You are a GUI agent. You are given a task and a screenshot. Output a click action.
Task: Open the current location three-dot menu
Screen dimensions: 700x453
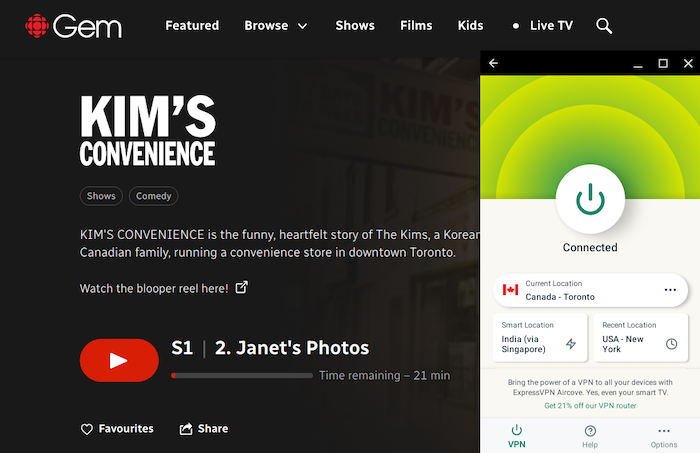670,290
